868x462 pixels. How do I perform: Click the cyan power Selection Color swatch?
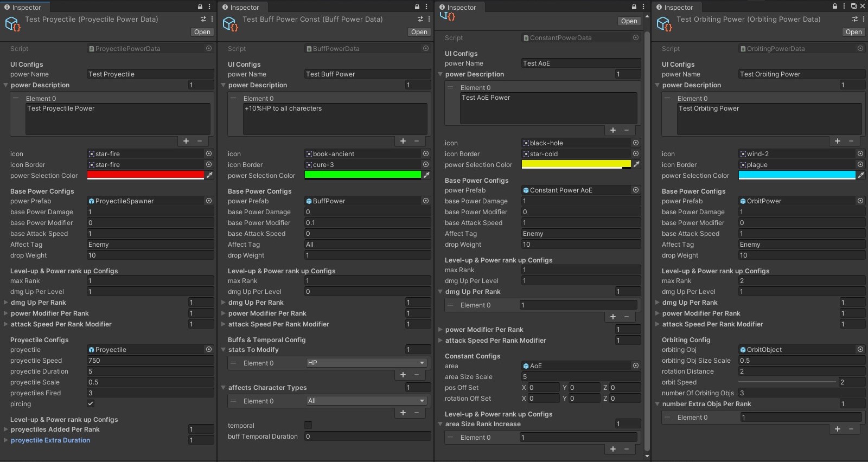796,175
